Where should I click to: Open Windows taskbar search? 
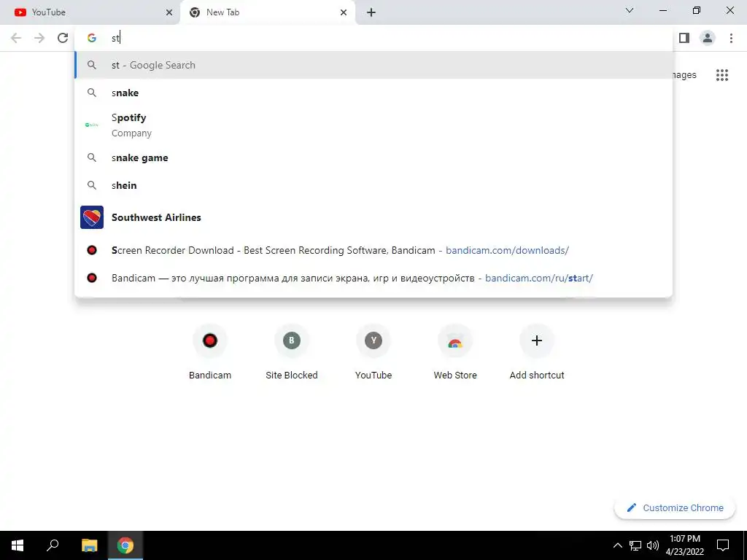[x=53, y=545]
